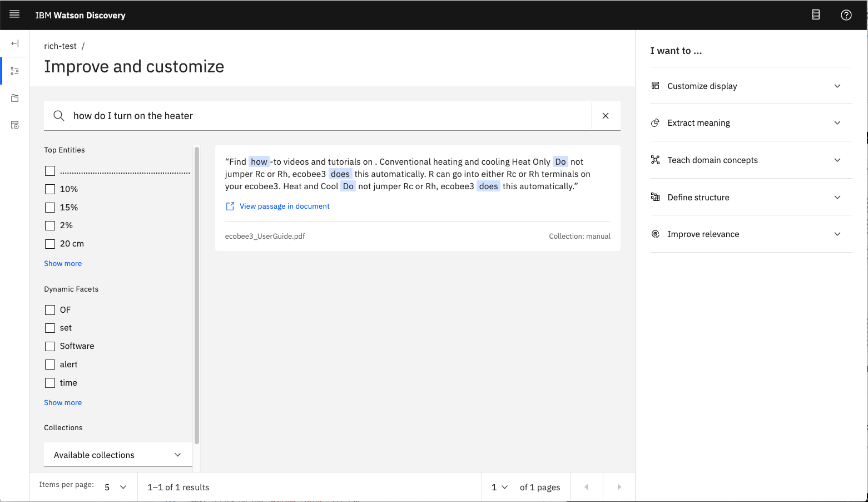Click the Customize display icon
868x502 pixels.
click(656, 86)
